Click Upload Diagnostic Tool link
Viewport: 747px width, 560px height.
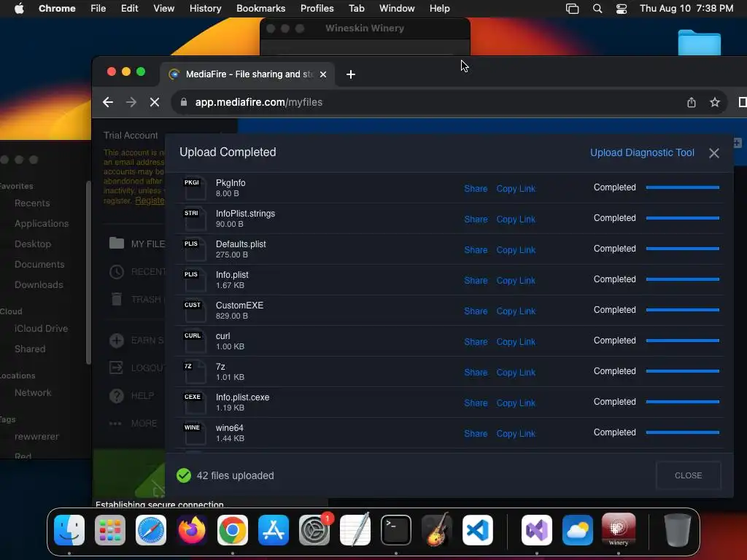click(642, 152)
